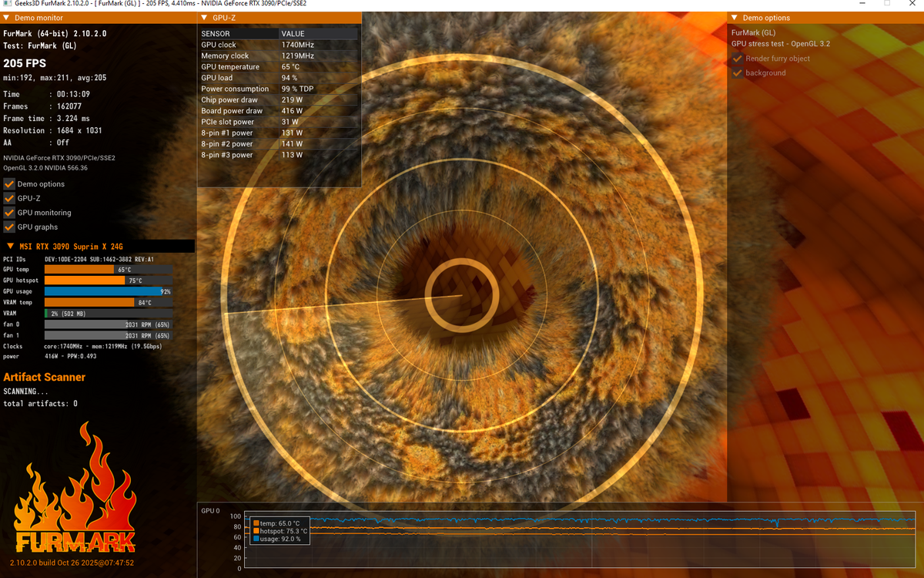This screenshot has width=924, height=578.
Task: Collapse the Demo monitor panel
Action: pos(7,18)
